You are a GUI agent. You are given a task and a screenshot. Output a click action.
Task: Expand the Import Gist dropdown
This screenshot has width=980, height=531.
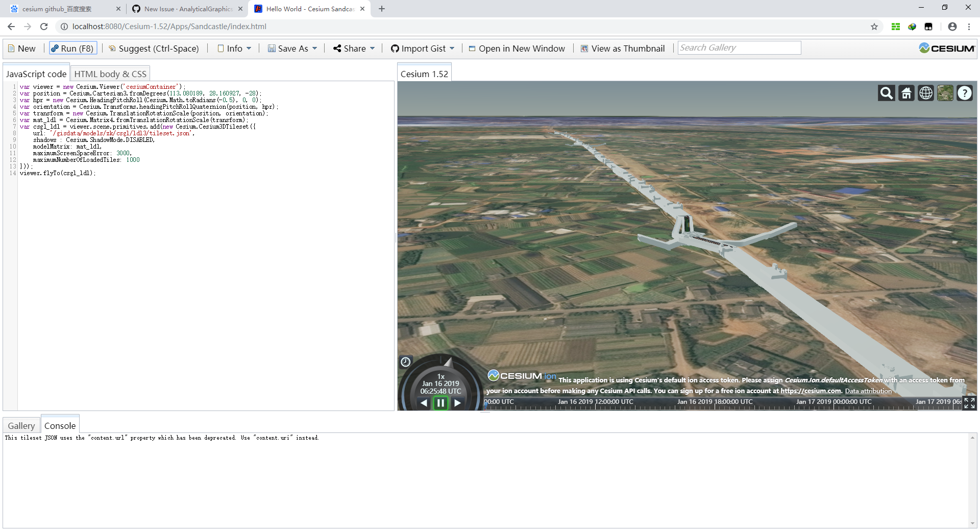[x=423, y=49]
